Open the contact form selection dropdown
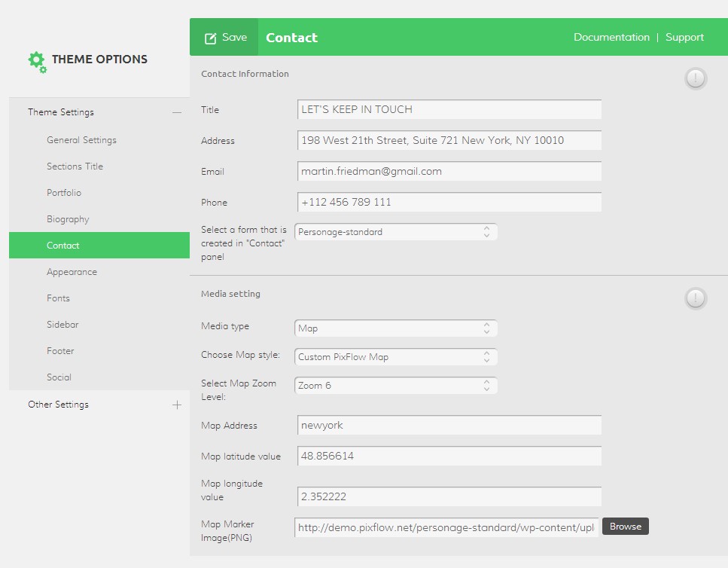Image resolution: width=728 pixels, height=568 pixels. [396, 232]
